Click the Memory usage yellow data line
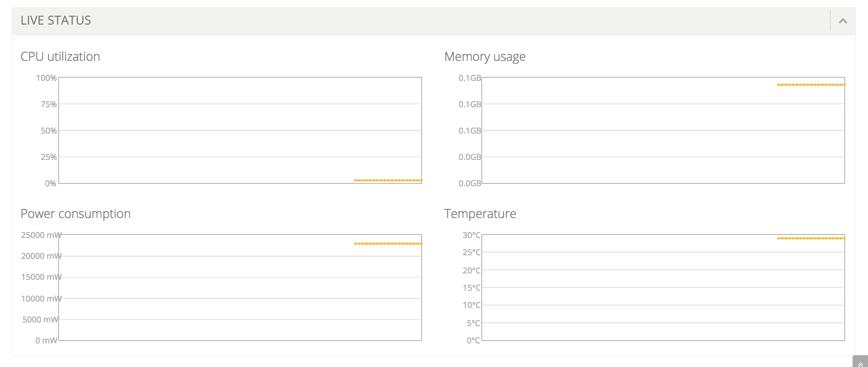Screen dimensions: 868x367 point(811,85)
